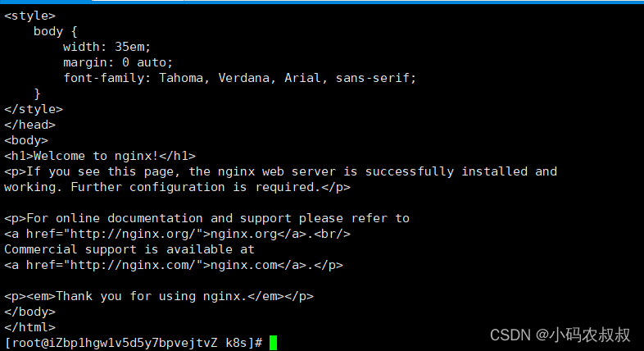Click the green terminal cursor block
Screen dimensions: 644x351
(273, 343)
